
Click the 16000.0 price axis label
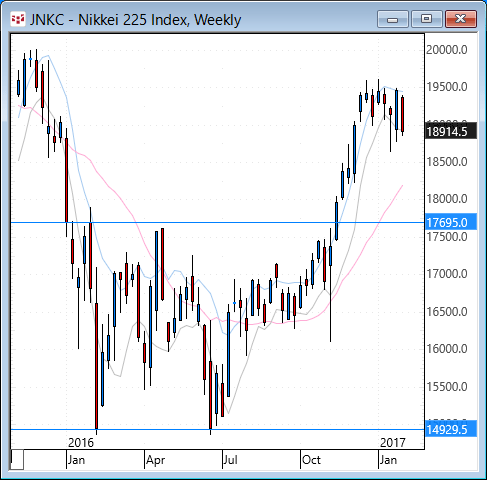pyautogui.click(x=447, y=349)
